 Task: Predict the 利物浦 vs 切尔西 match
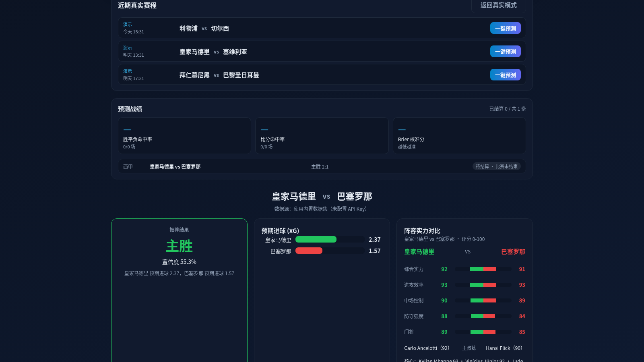[x=505, y=28]
